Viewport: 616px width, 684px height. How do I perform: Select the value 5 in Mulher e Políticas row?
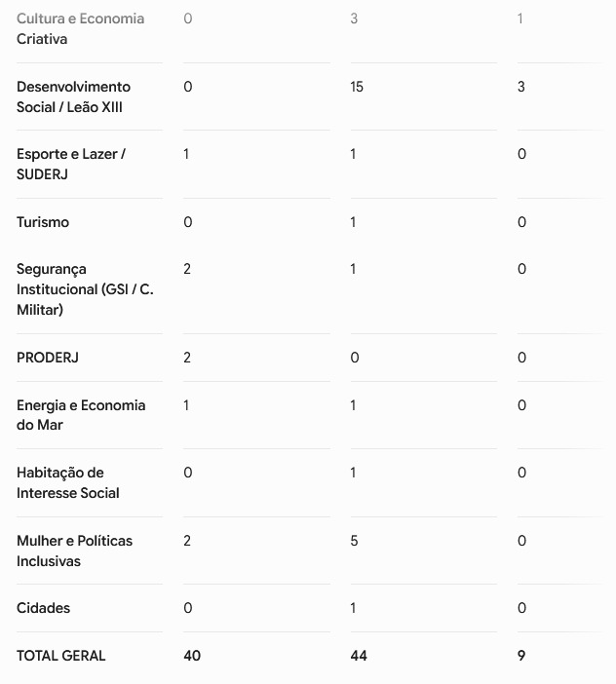(x=354, y=541)
